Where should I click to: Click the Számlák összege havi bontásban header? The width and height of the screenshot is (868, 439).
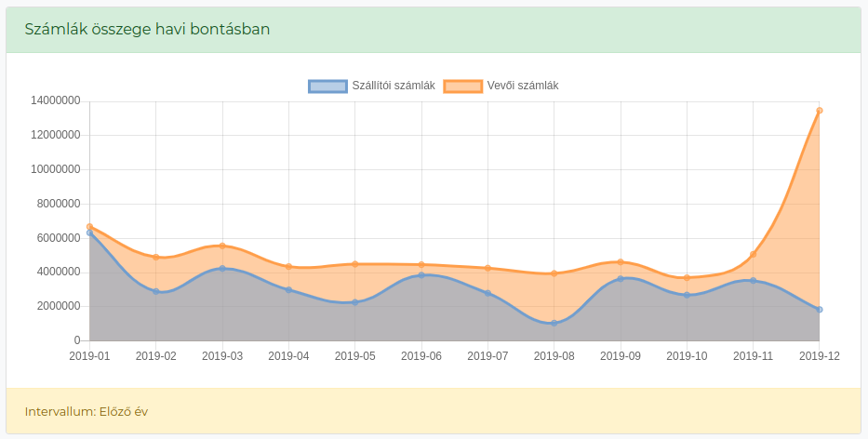click(x=147, y=30)
